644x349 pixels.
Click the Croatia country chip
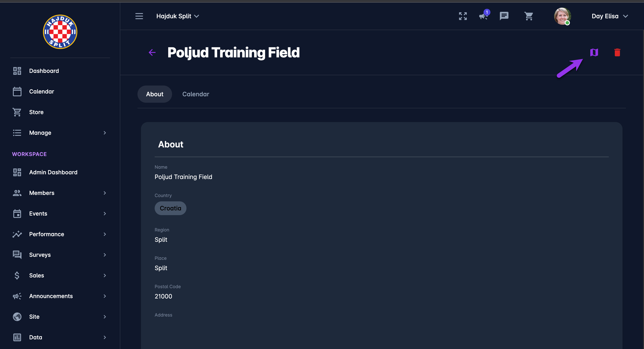pyautogui.click(x=170, y=208)
